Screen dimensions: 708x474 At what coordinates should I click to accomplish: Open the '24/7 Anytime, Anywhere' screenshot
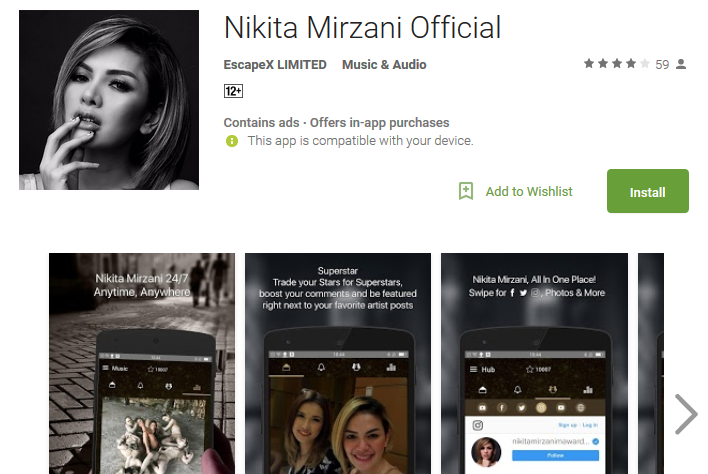point(142,363)
